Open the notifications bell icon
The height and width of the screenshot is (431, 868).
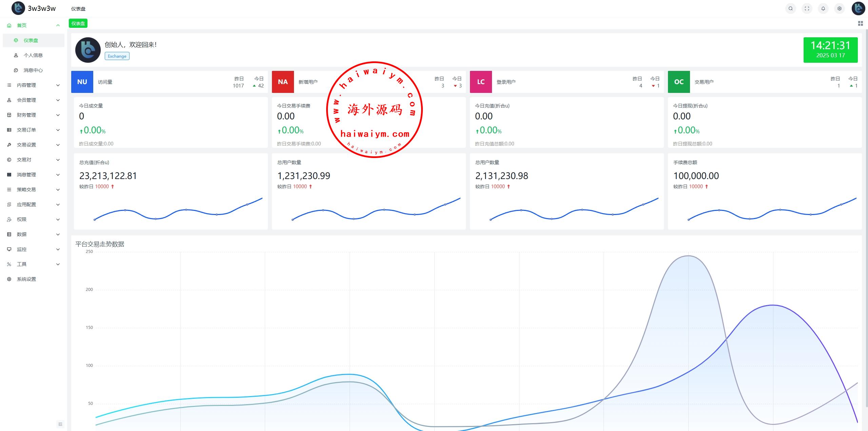click(x=823, y=8)
